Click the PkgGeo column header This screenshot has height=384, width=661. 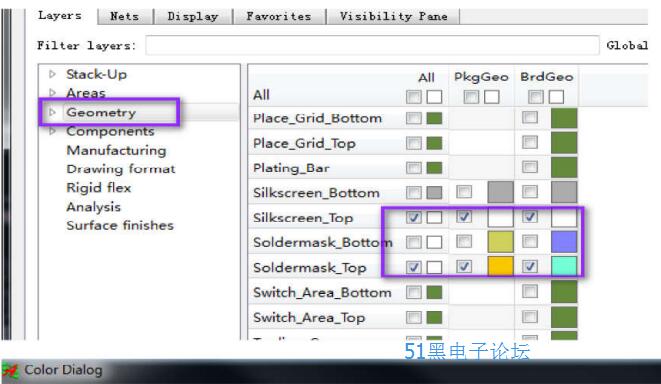[x=481, y=77]
